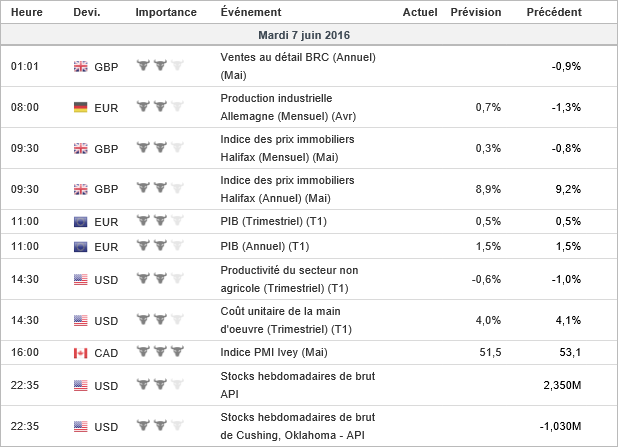Click importance bull icons for Indice PMI Ivey
The height and width of the screenshot is (448, 620).
pyautogui.click(x=160, y=352)
